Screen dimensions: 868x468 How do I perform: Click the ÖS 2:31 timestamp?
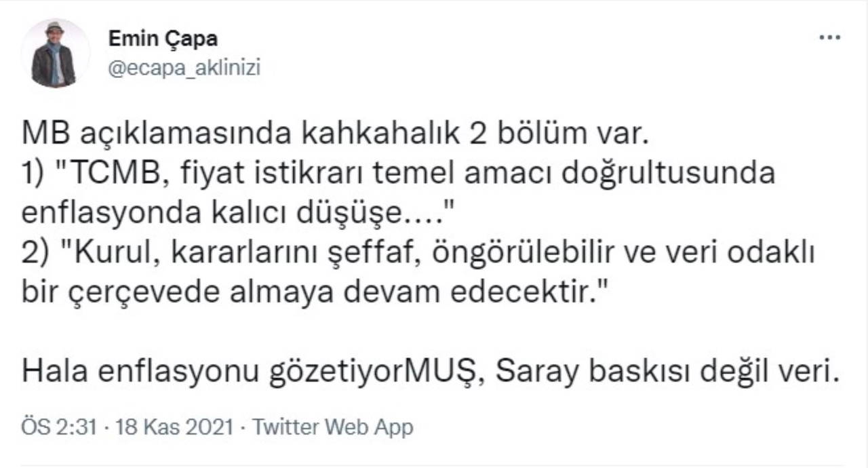(62, 427)
